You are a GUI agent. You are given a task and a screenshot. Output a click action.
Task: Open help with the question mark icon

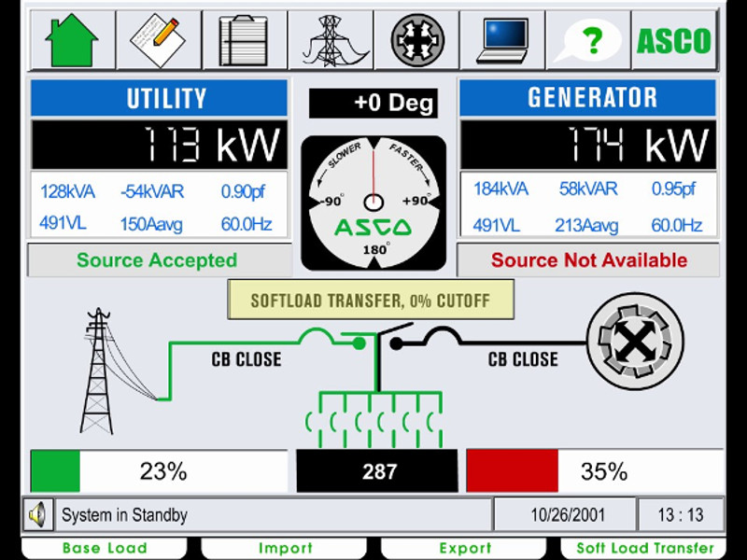pos(588,40)
